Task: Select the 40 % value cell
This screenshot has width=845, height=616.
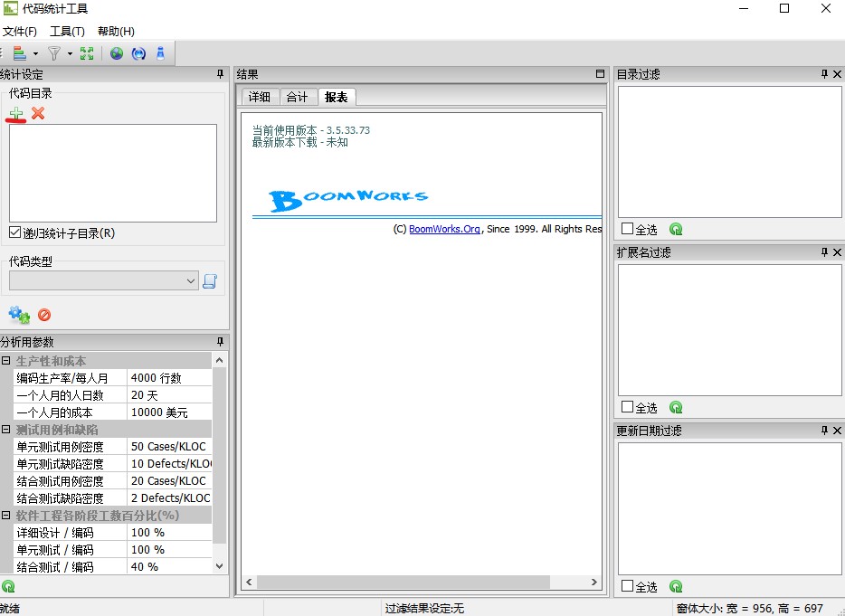Action: click(169, 566)
